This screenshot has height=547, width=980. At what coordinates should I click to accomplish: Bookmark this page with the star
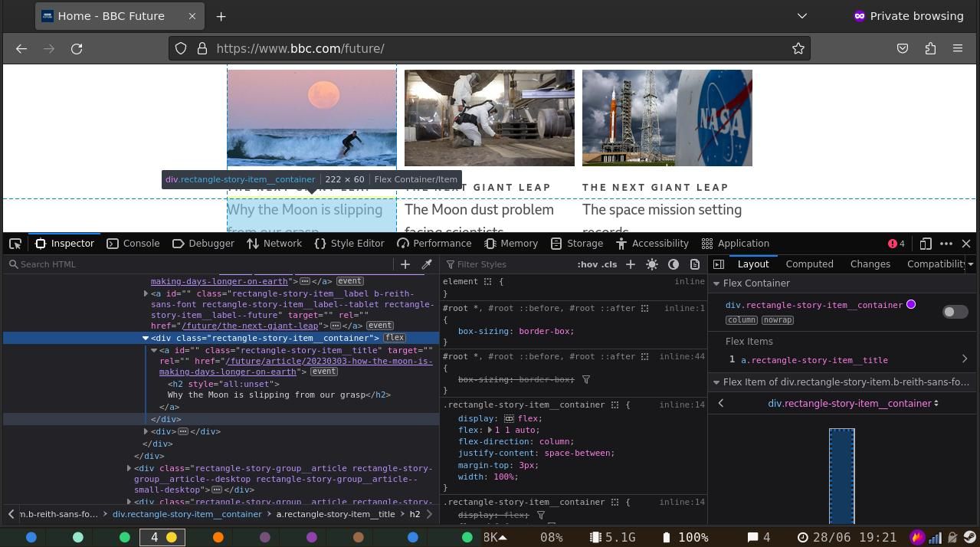pos(798,48)
